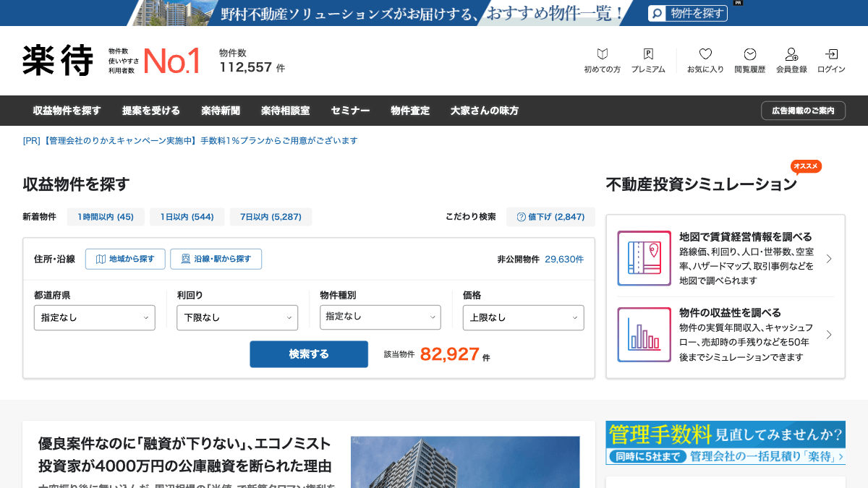Open the PR 管理会社のりかえキャンペーン link
868x488 pixels.
pos(190,141)
